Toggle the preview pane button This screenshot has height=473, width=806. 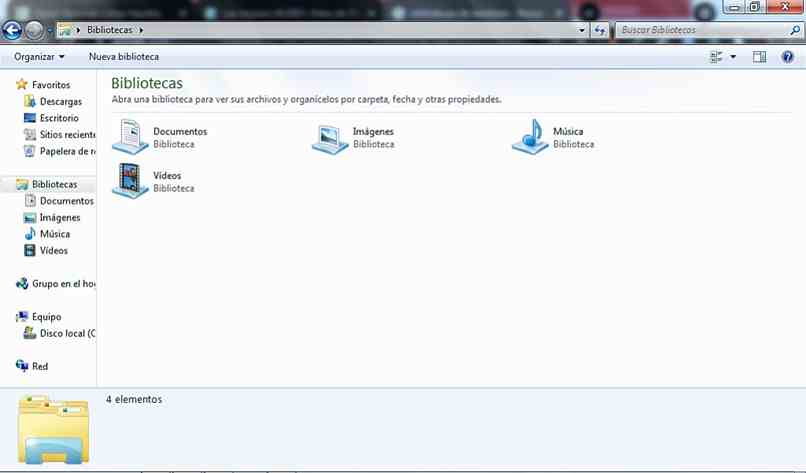759,57
